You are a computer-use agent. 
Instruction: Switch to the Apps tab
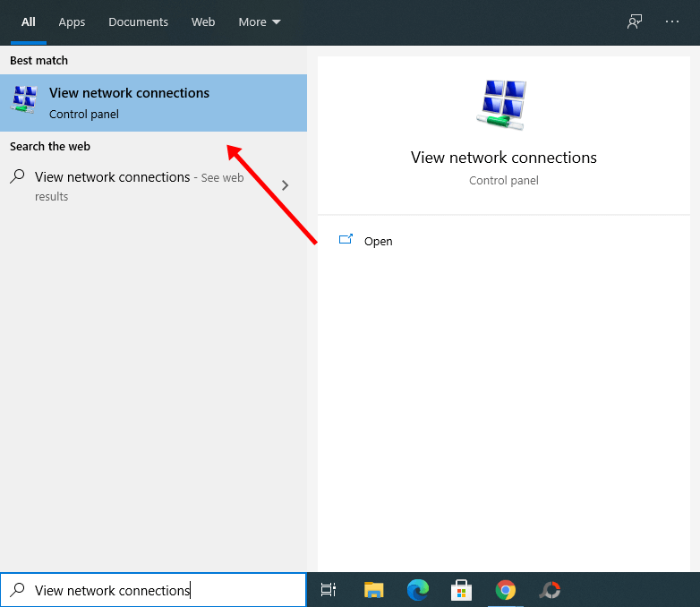[x=72, y=21]
